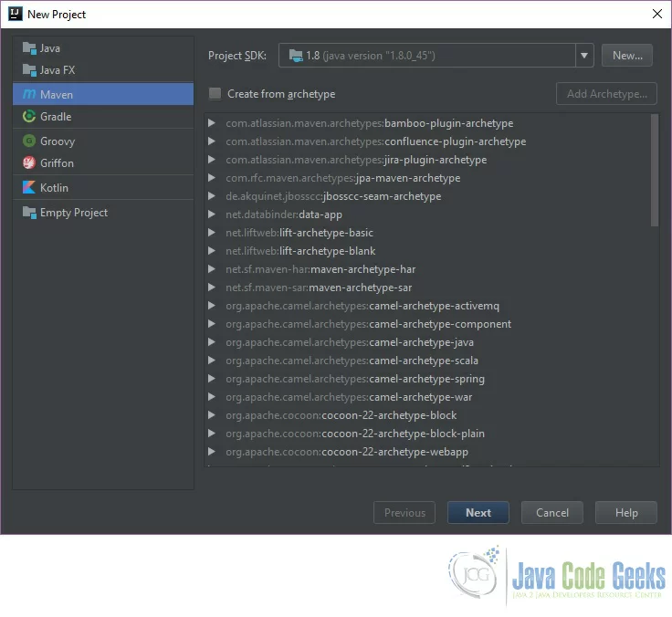The width and height of the screenshot is (672, 617).
Task: Open Help for New Project
Action: [x=626, y=512]
